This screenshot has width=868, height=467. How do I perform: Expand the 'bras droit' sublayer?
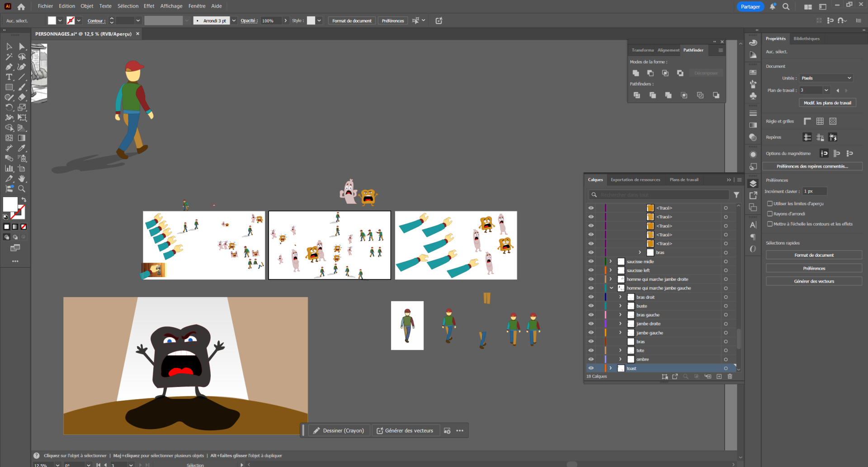[620, 297]
